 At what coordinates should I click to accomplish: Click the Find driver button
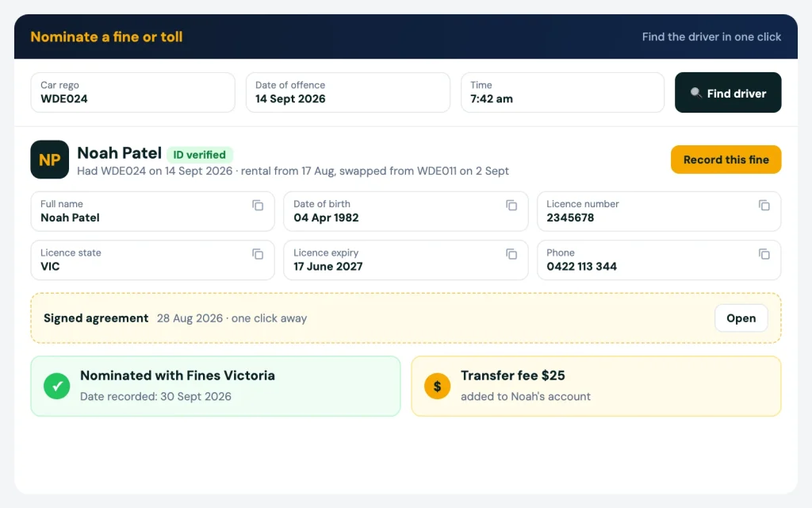pos(728,93)
